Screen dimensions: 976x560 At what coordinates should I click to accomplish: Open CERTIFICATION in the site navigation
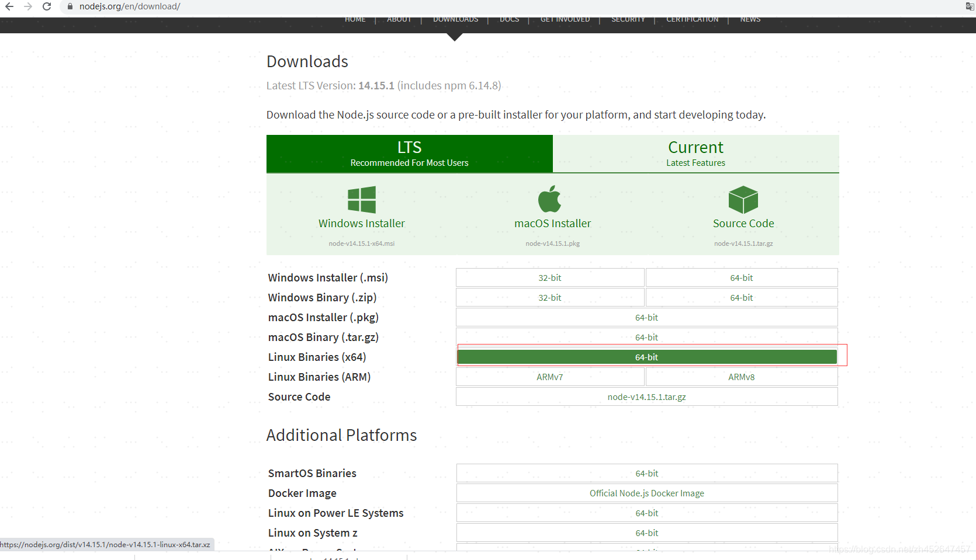tap(693, 19)
